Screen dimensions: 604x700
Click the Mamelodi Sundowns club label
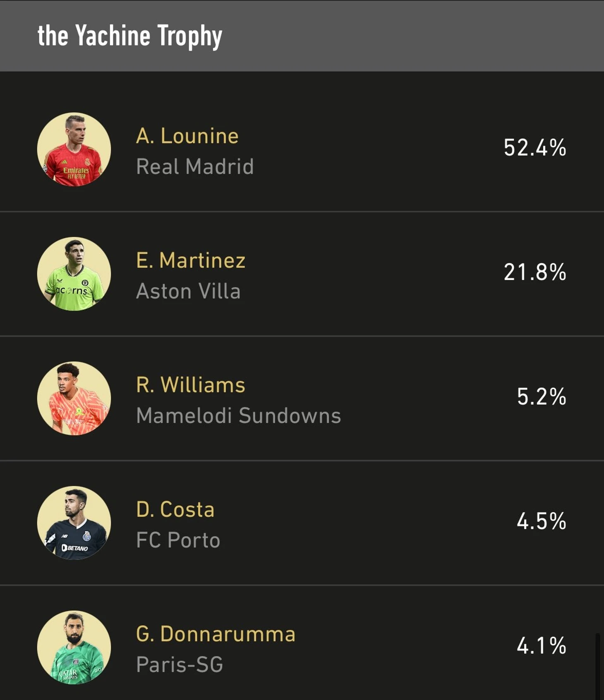pyautogui.click(x=239, y=416)
